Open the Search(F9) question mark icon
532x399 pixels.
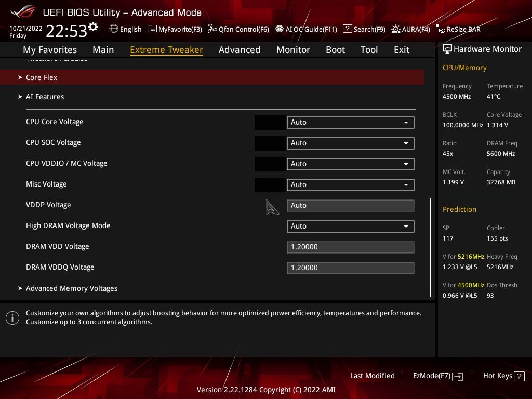pos(347,29)
